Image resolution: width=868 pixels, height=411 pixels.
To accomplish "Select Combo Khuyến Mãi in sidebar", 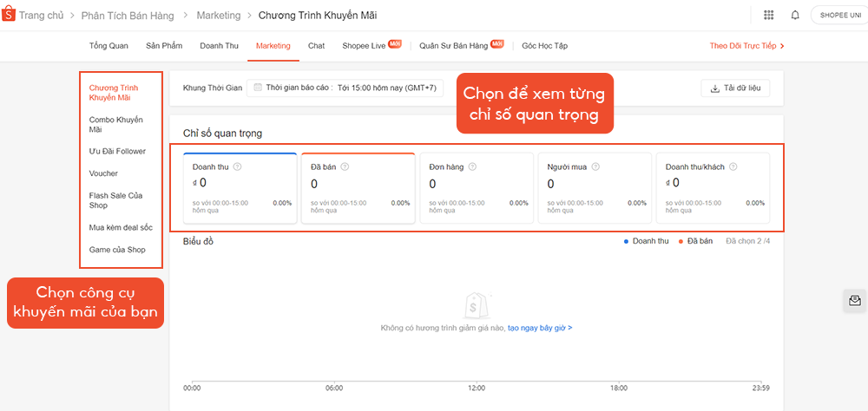I will coord(116,125).
